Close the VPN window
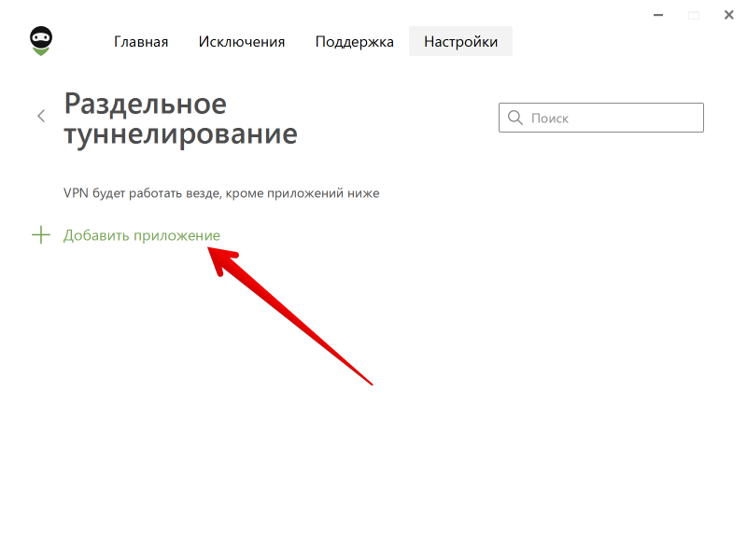 click(729, 15)
